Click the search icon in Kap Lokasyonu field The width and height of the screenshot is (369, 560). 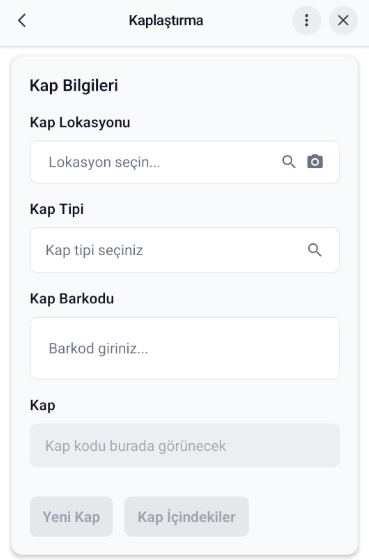(289, 162)
